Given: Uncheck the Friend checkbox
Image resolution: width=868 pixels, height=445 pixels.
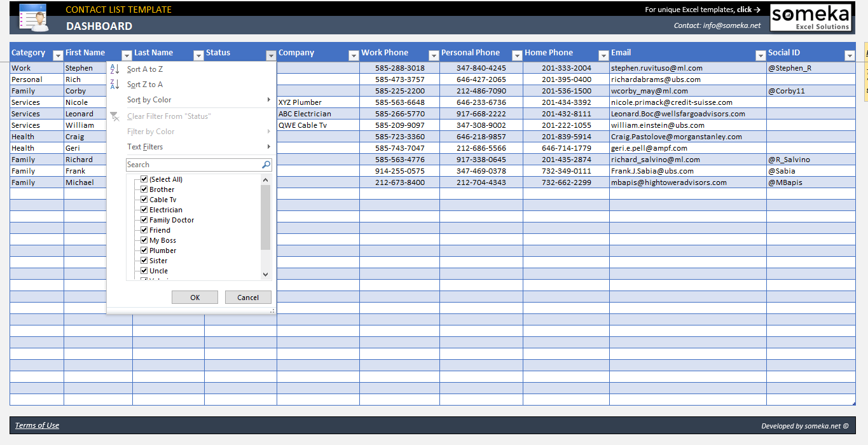Looking at the screenshot, I should tap(144, 230).
